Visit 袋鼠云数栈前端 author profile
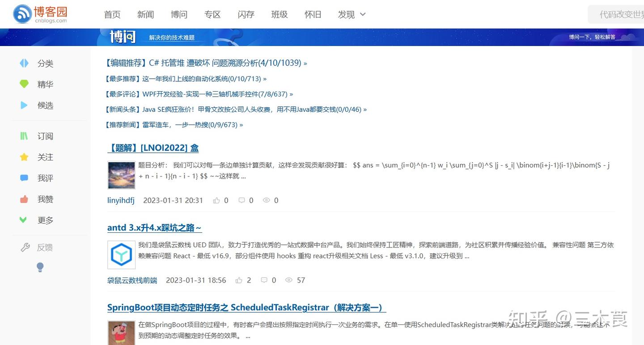The image size is (644, 345). (132, 280)
